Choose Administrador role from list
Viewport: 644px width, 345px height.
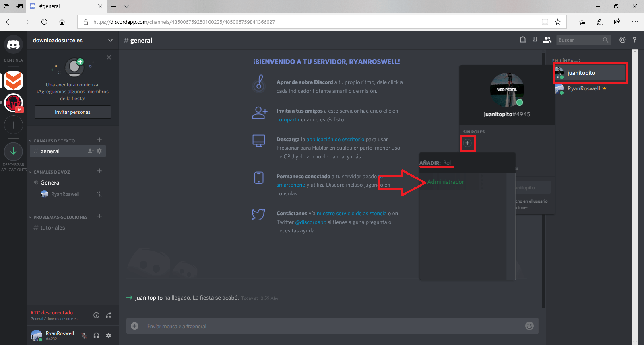tap(446, 182)
